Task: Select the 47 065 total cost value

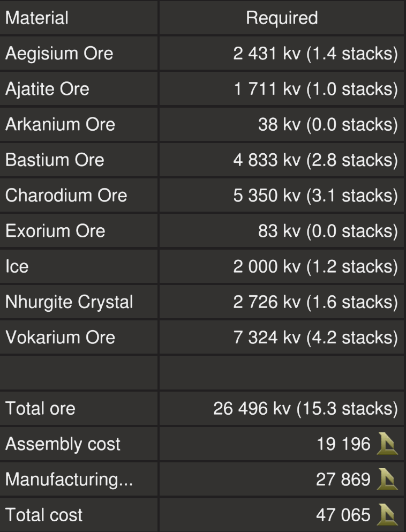Action: coord(343,515)
